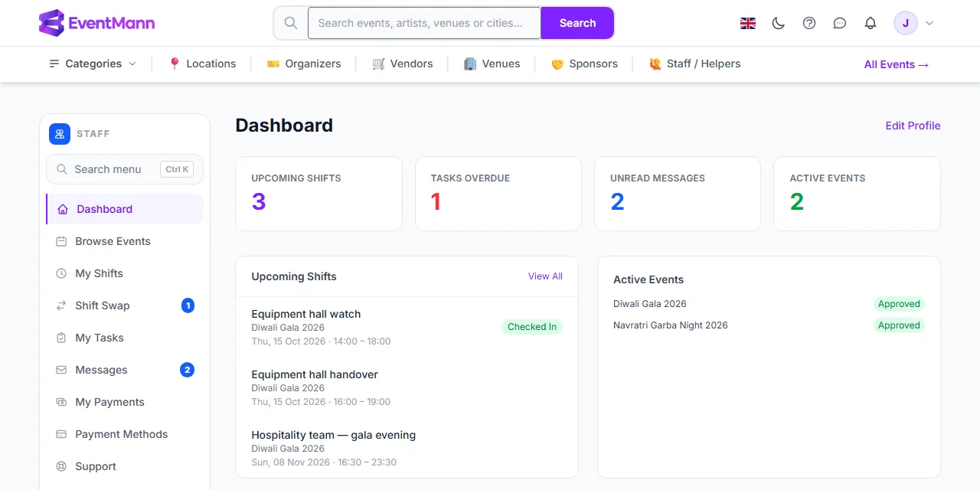The image size is (980, 490).
Task: Go to Staff / Helpers in top nav
Action: (x=704, y=64)
